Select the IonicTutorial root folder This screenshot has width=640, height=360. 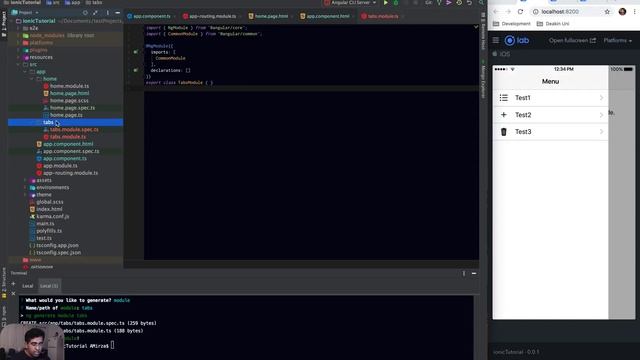click(x=39, y=21)
